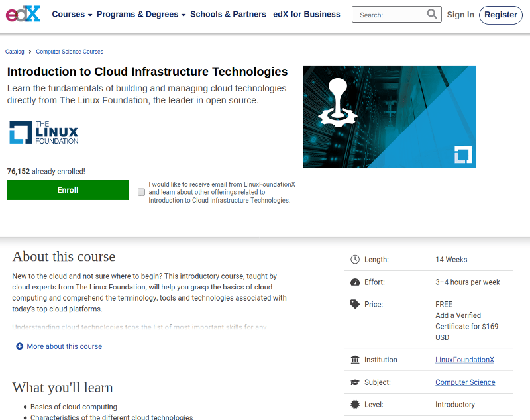The image size is (530, 420).
Task: Click the 'What you'll learn' heading
Action: [62, 388]
